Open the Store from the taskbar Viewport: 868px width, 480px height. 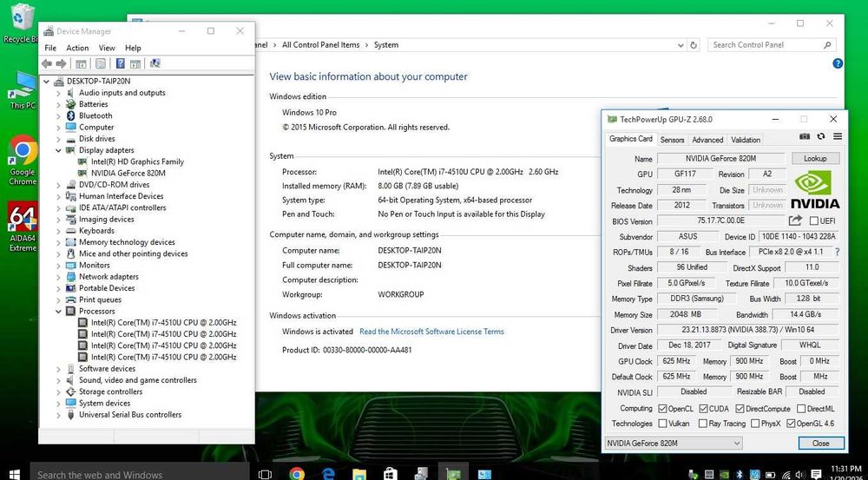tap(391, 474)
